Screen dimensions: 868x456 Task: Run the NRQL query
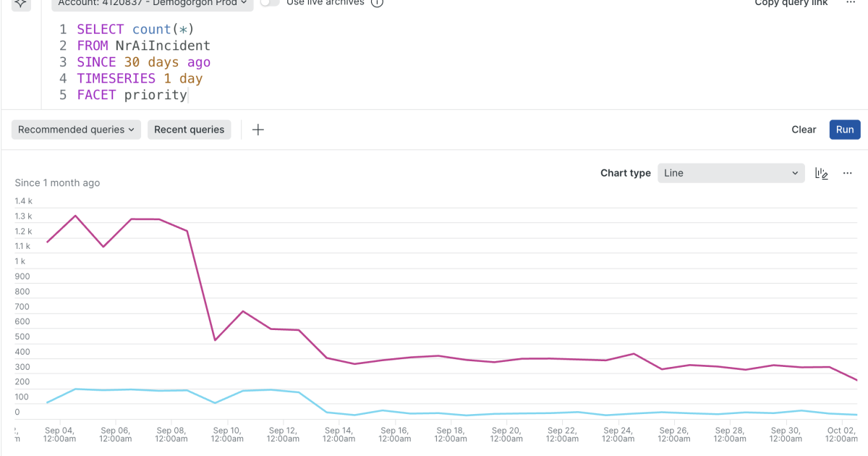[x=844, y=130]
